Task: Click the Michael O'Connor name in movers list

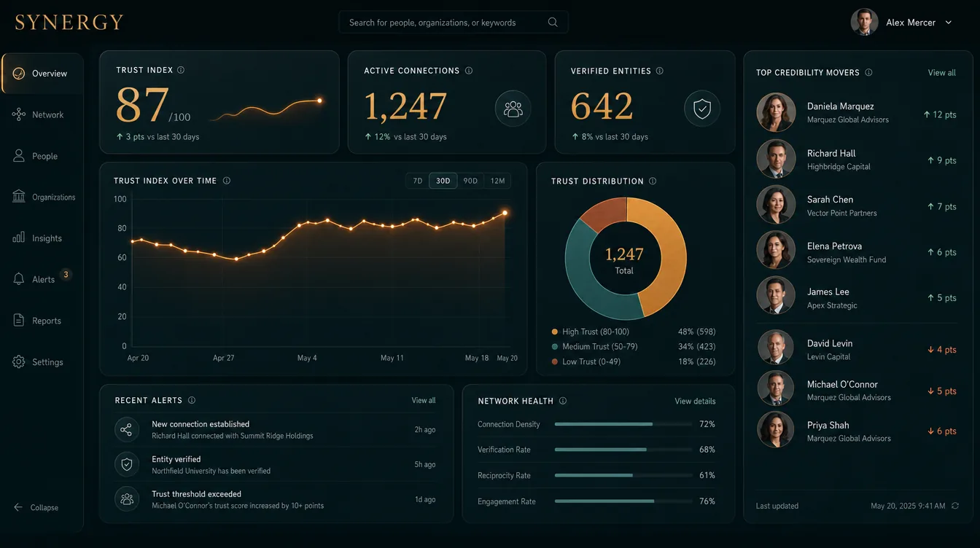Action: (842, 384)
